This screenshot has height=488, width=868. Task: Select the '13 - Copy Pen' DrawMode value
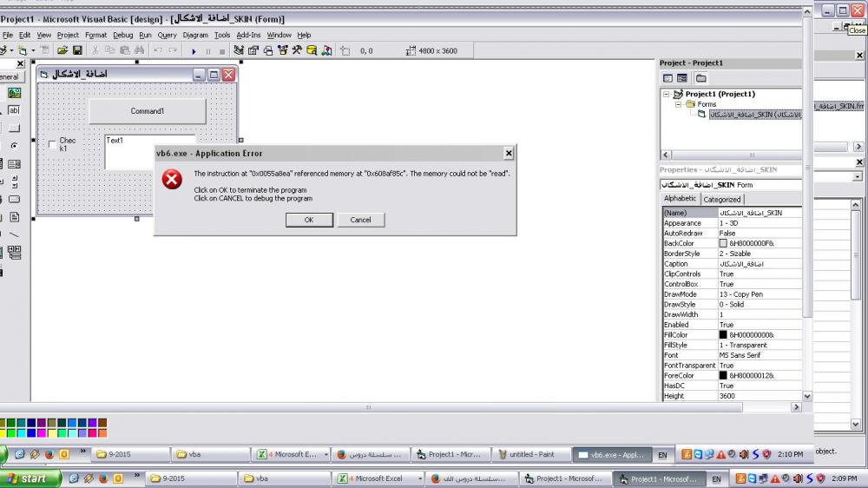pyautogui.click(x=759, y=294)
